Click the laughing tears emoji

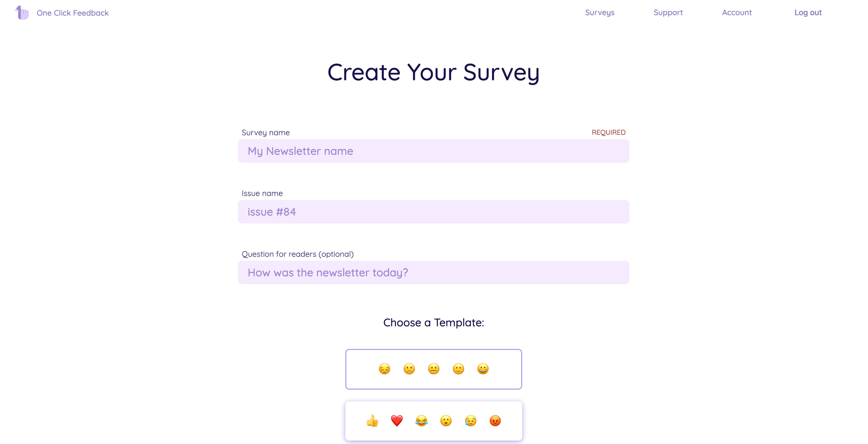[x=422, y=421]
